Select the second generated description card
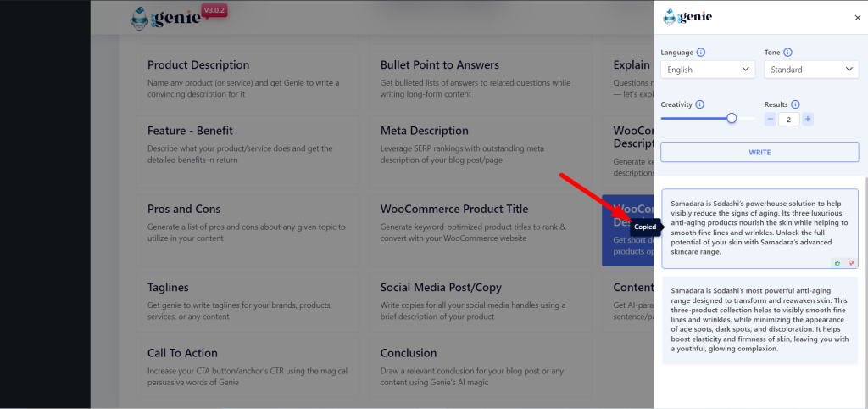The width and height of the screenshot is (868, 409). 759,321
